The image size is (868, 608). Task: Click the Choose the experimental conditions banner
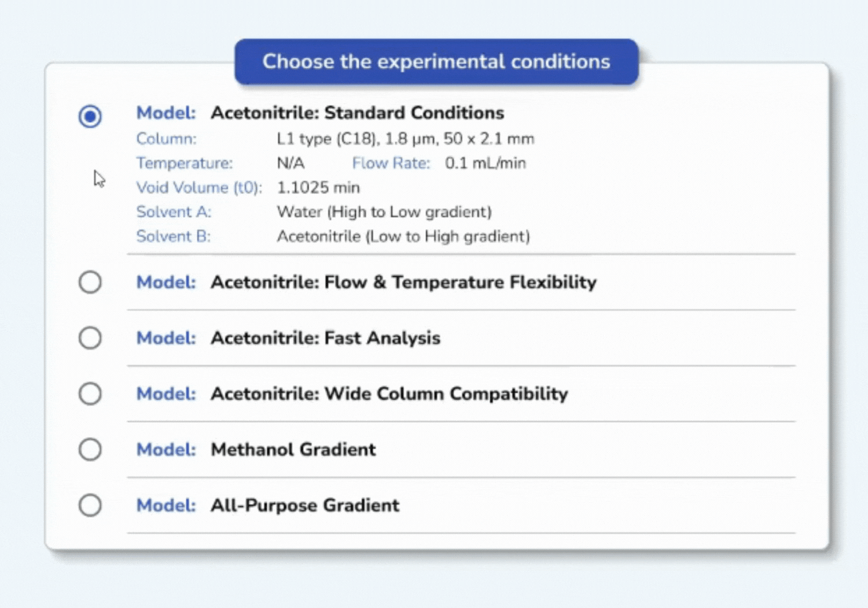click(436, 61)
